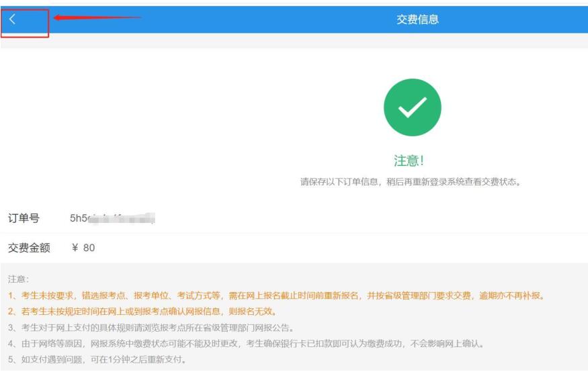Image resolution: width=588 pixels, height=376 pixels.
Task: Click the green 注意! heading
Action: (409, 160)
